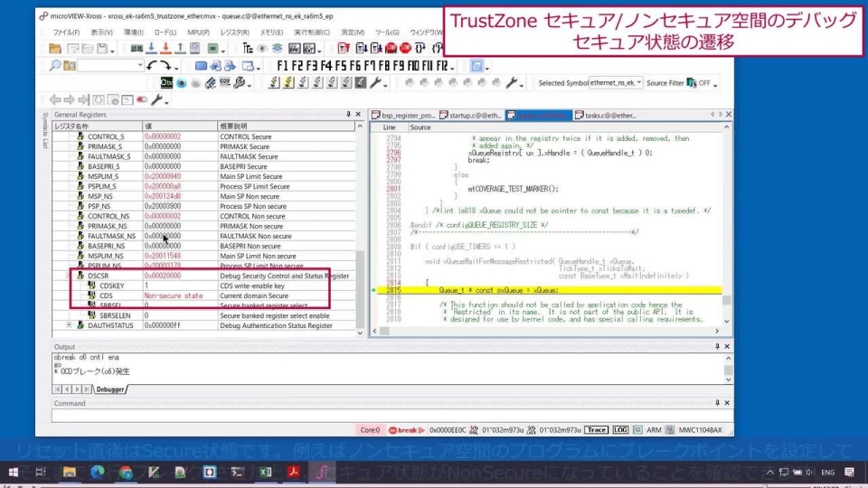Toggle the LOG indicator in status bar

click(x=620, y=430)
